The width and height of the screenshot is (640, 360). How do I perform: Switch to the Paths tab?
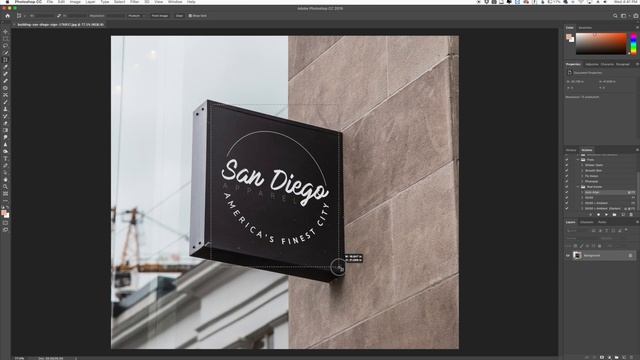coord(602,222)
